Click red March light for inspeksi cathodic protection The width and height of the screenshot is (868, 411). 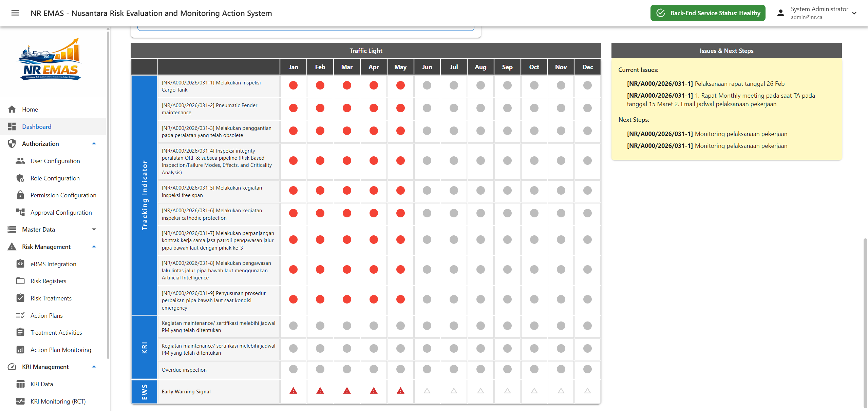347,213
